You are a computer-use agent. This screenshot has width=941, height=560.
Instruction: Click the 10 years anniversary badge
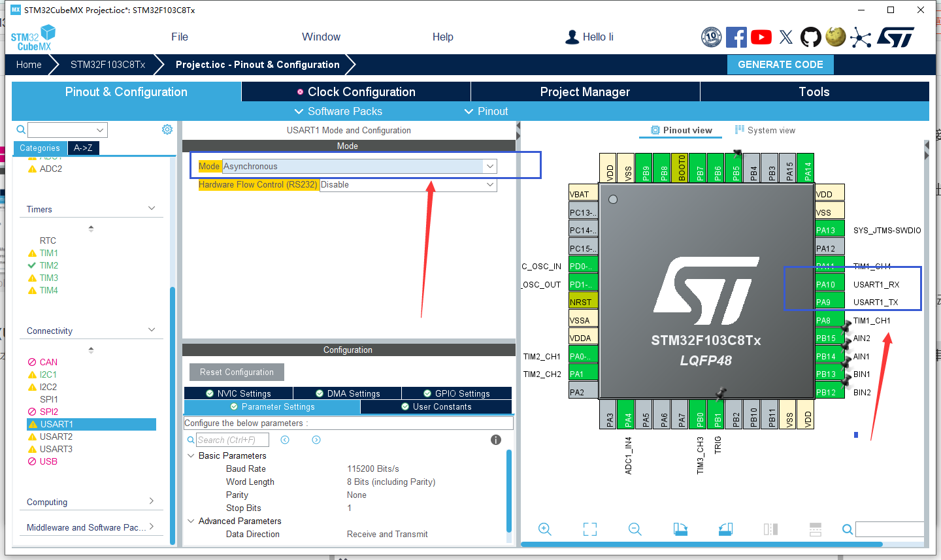(711, 37)
